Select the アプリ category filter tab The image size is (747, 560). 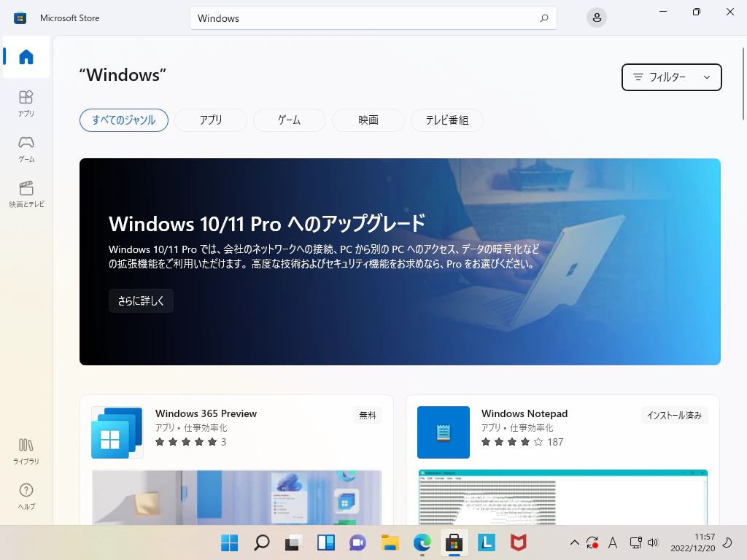211,120
